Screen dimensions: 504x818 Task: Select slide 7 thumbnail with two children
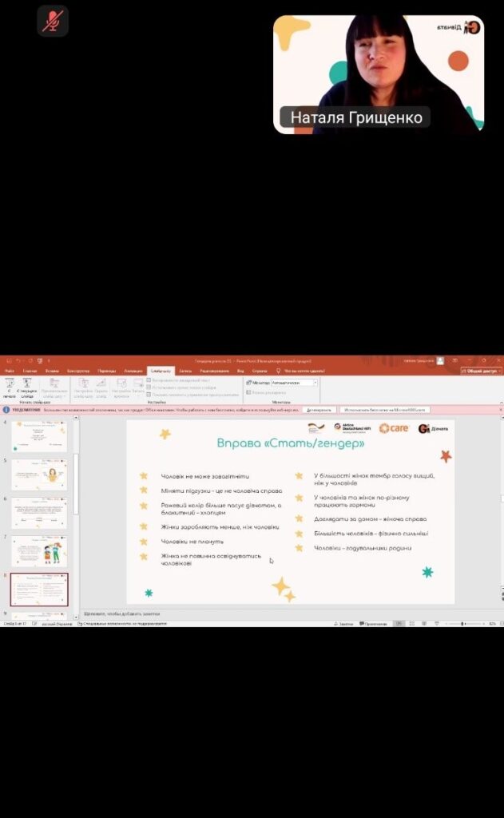(x=39, y=551)
